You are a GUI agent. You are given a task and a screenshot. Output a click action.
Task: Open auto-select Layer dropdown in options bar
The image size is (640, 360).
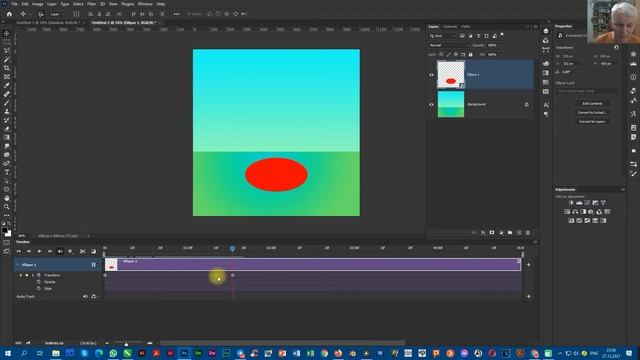tap(58, 14)
